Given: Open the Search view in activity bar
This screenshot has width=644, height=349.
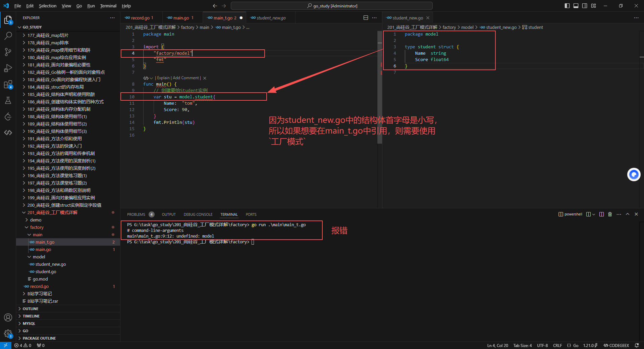Looking at the screenshot, I should [8, 36].
